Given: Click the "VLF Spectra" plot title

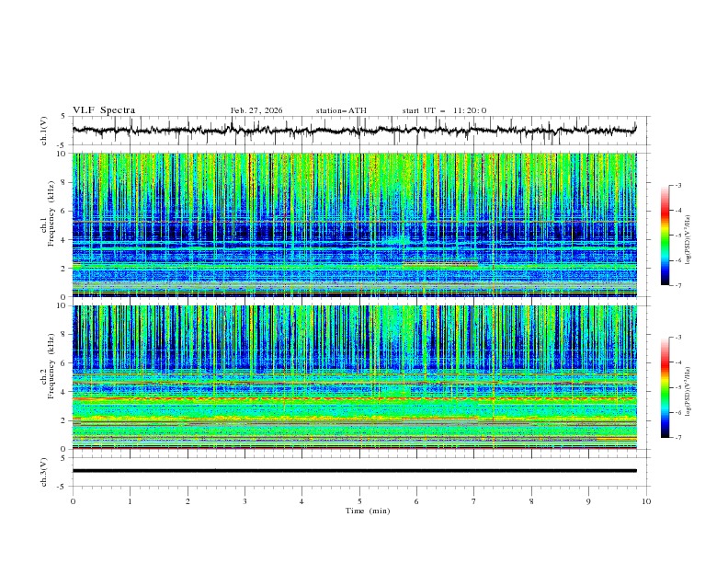Looking at the screenshot, I should (104, 110).
